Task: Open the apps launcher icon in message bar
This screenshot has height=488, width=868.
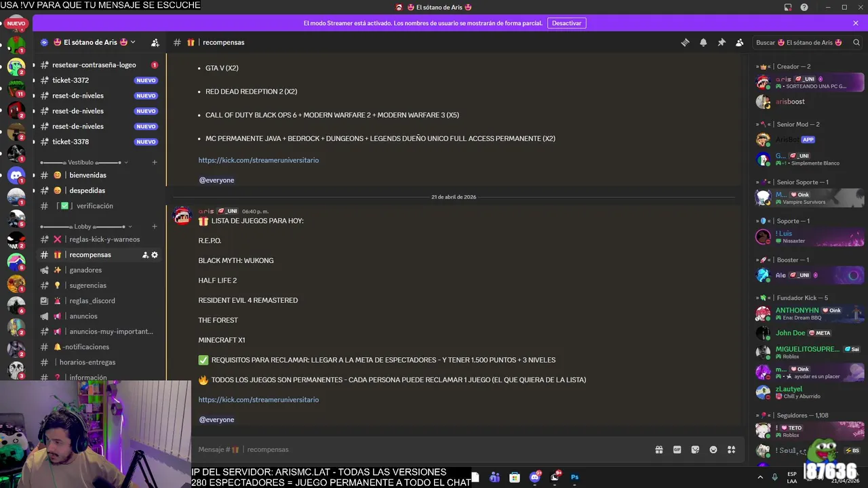Action: [732, 449]
